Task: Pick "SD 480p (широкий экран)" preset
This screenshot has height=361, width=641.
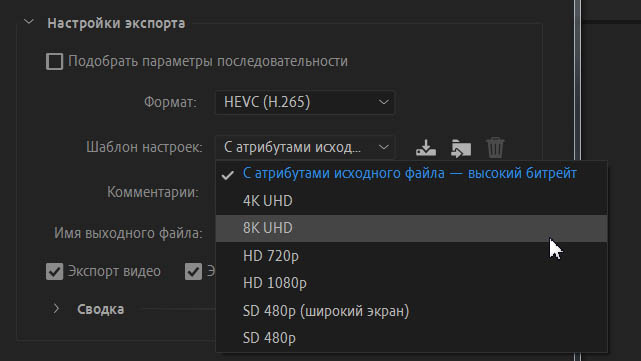Action: 411,311
